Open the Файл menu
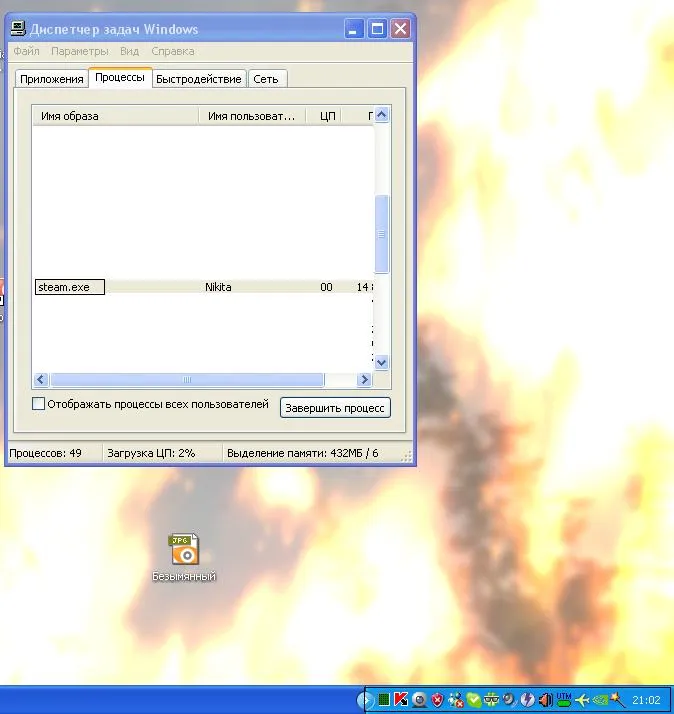This screenshot has height=714, width=674. coord(27,51)
